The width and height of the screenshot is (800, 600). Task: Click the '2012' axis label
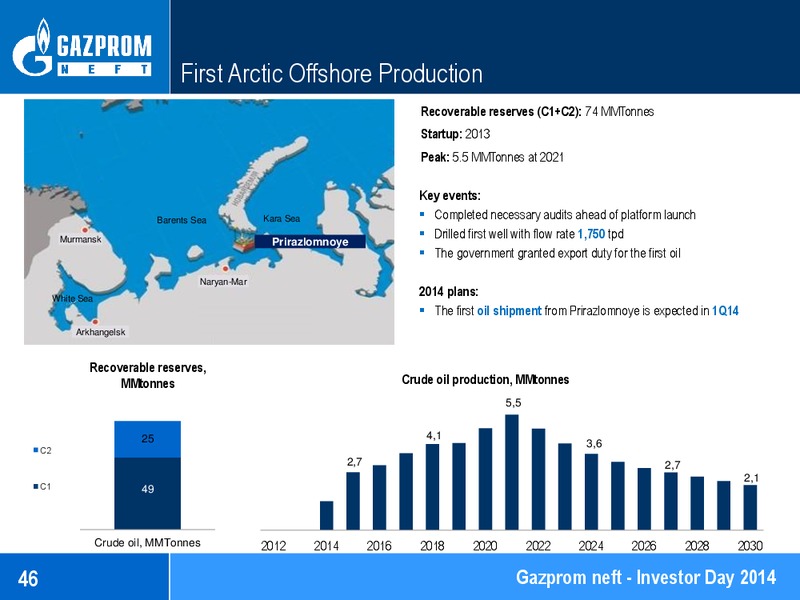(x=273, y=546)
